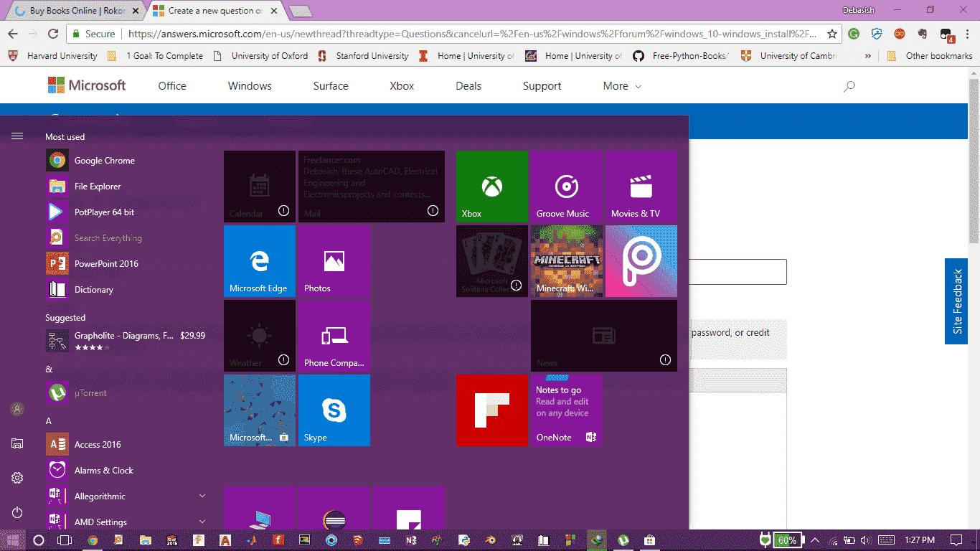Open the Microsoft Store tile
The height and width of the screenshot is (551, 980).
[260, 410]
